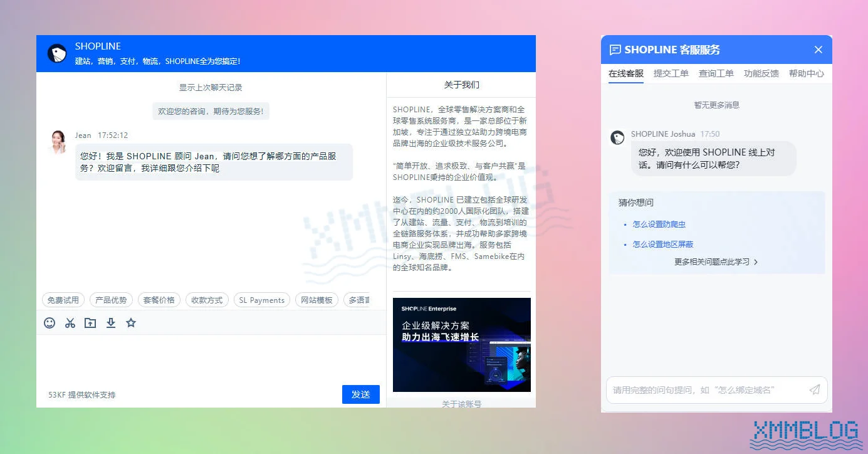Select the 免费试用 quick reply
Image resolution: width=868 pixels, height=454 pixels.
coord(63,300)
